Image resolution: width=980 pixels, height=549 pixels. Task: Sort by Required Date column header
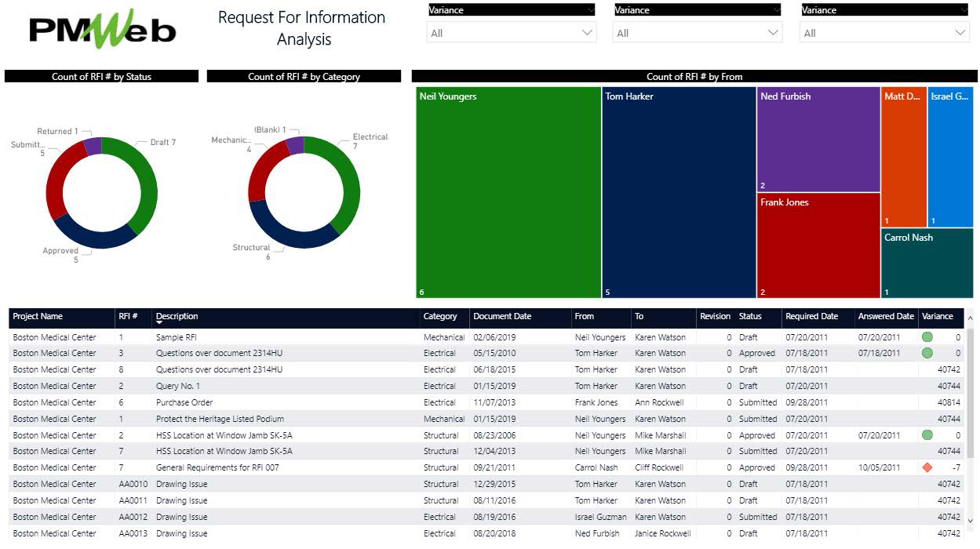[x=812, y=316]
